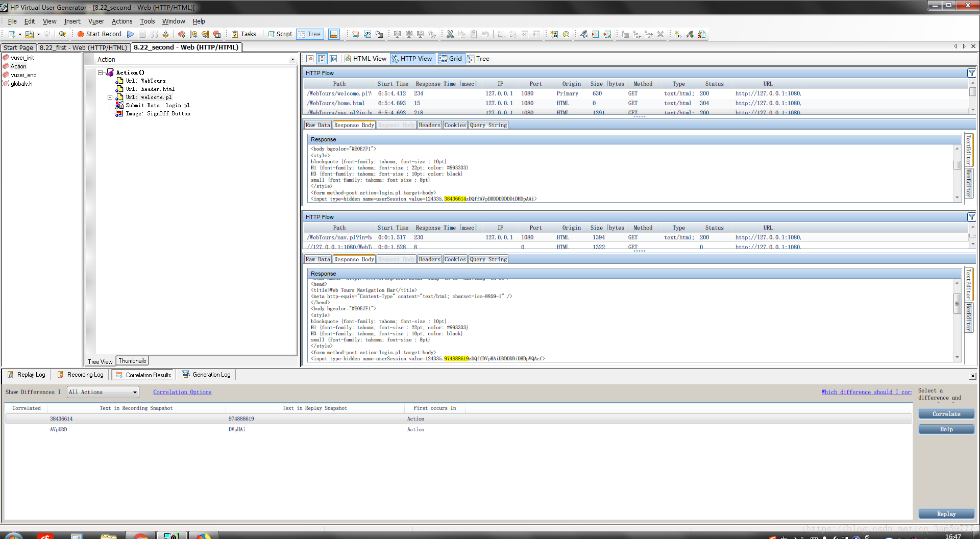Click the delete step X icon
The width and height of the screenshot is (980, 539).
660,34
